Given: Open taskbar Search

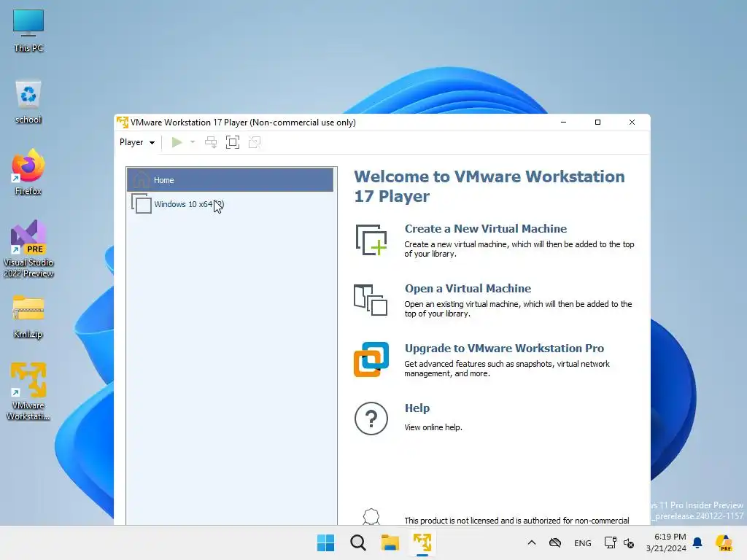Looking at the screenshot, I should coord(357,542).
